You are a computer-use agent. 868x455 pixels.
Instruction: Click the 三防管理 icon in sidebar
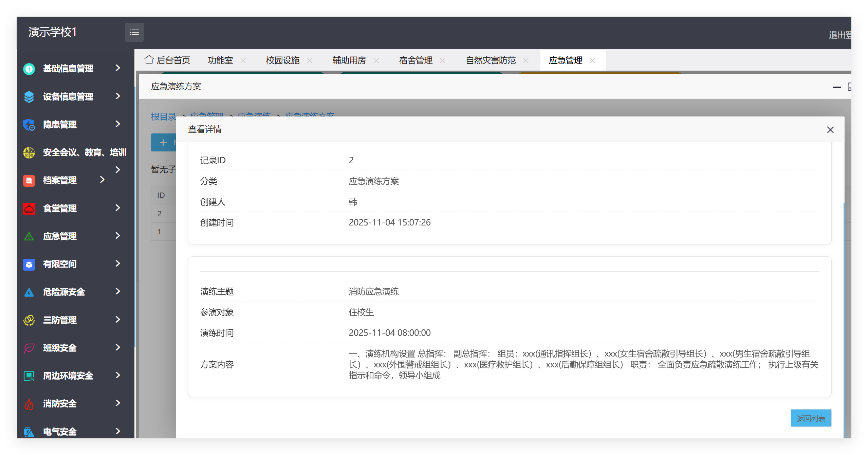point(29,320)
